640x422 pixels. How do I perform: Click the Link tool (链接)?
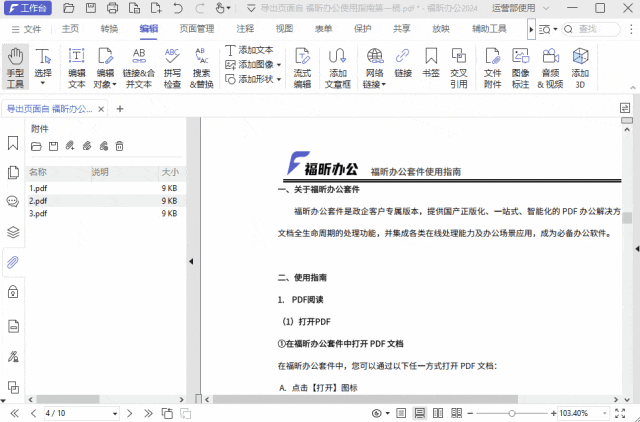pos(403,62)
